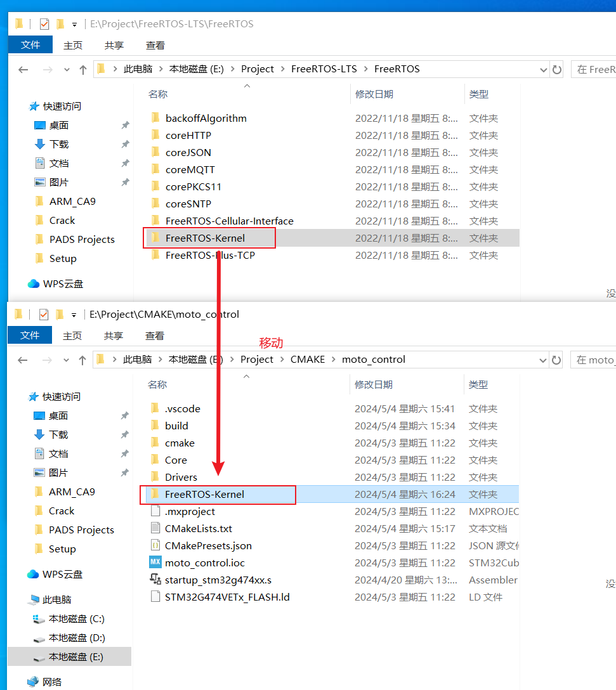
Task: Open the quick access toolbar dropdown arrow
Action: [x=72, y=314]
